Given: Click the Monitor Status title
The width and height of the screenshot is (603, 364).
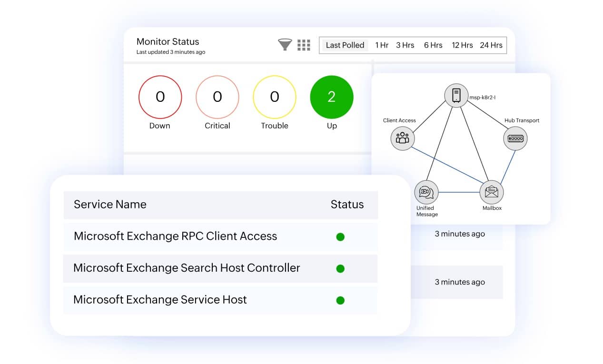Looking at the screenshot, I should click(x=168, y=41).
